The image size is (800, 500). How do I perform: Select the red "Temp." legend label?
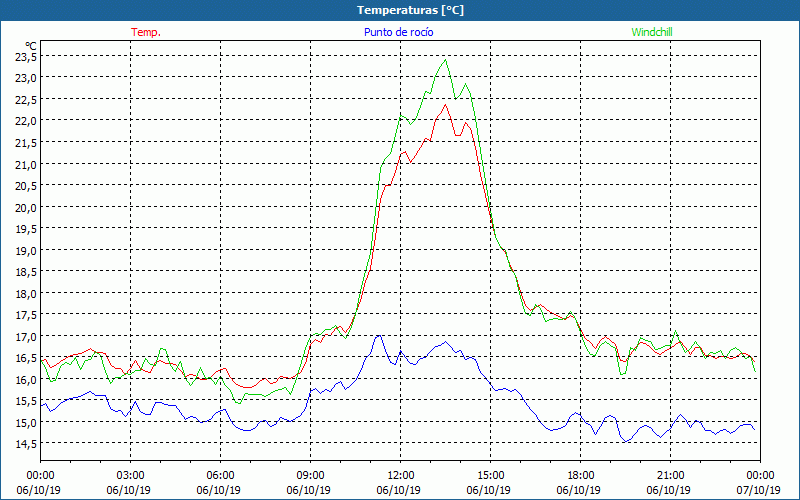click(146, 32)
